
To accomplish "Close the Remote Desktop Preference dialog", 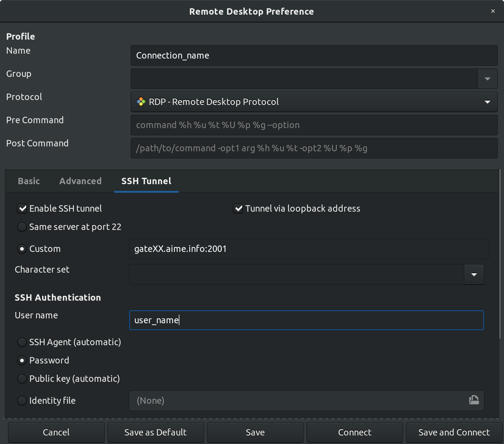I will pyautogui.click(x=493, y=11).
